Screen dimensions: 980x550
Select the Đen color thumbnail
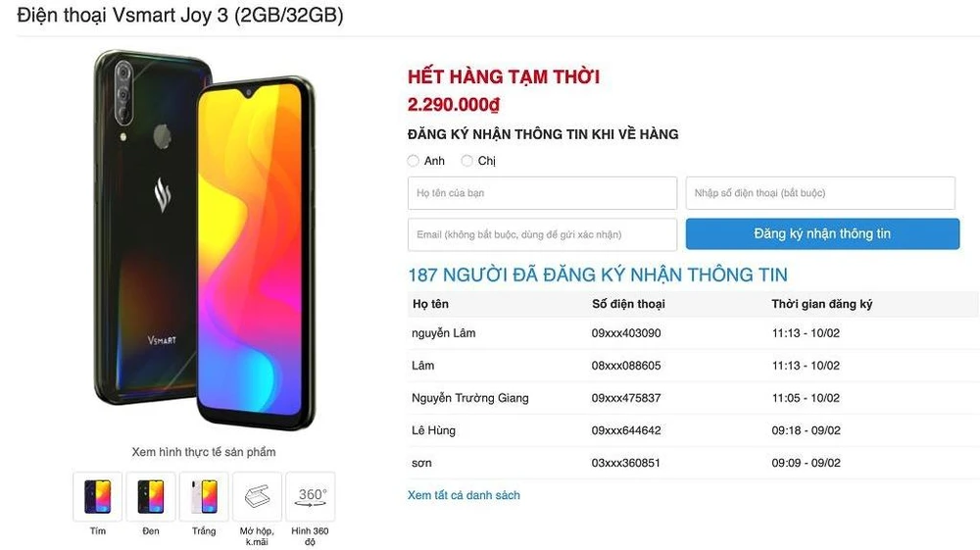tap(151, 496)
